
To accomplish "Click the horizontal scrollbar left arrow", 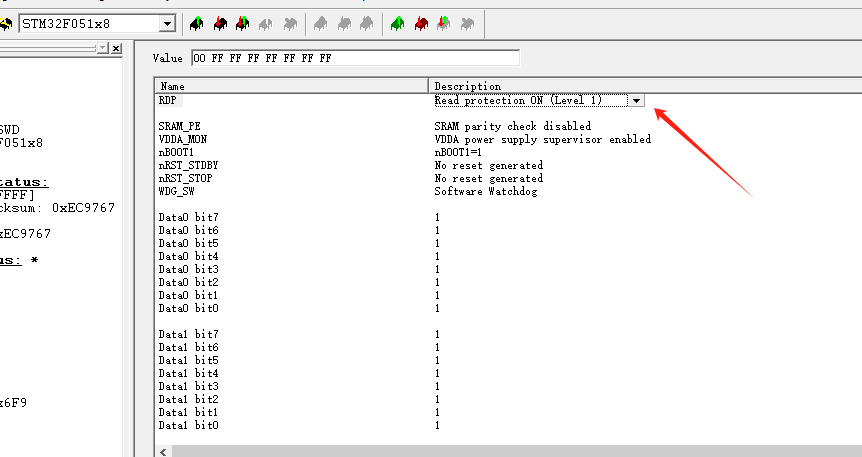I will 164,451.
